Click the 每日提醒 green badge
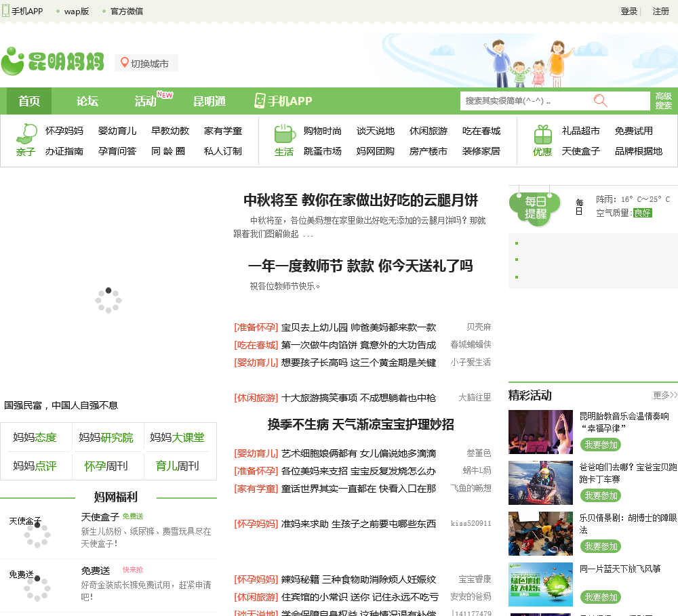 535,208
